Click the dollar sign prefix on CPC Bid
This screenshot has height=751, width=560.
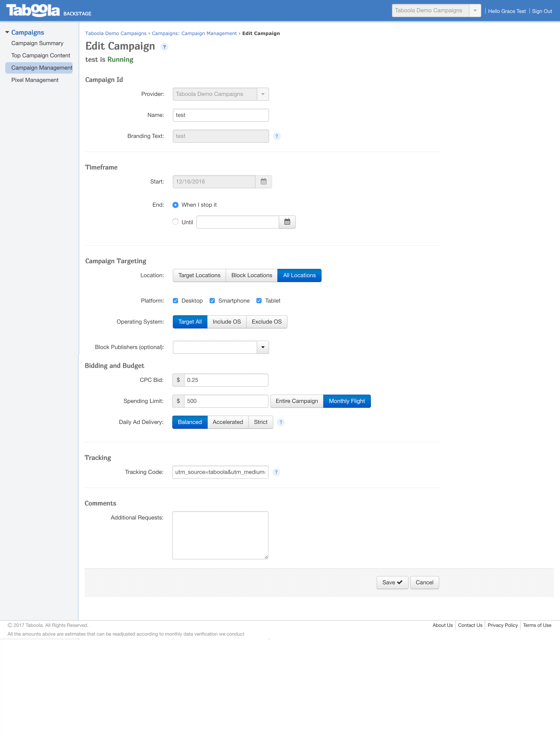coord(178,380)
